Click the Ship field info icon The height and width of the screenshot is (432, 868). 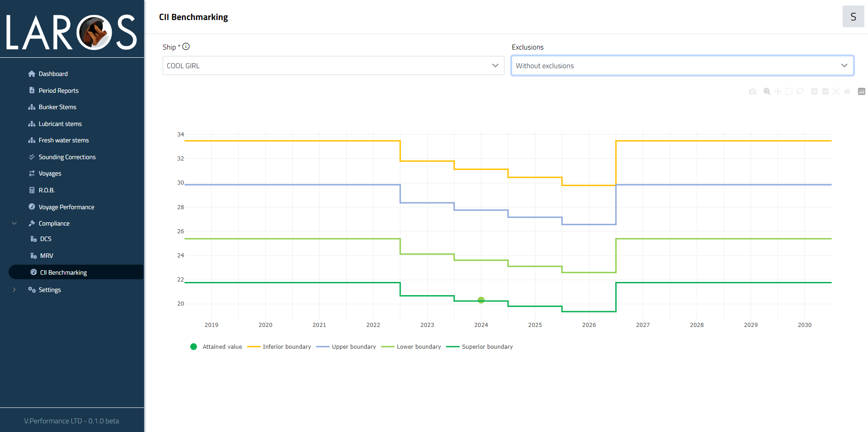click(186, 46)
